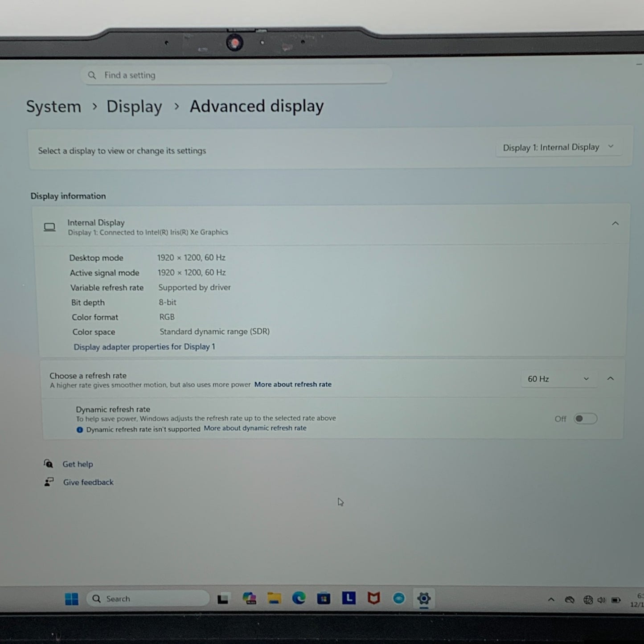Go back to Display settings via breadcrumb
This screenshot has height=644, width=644.
(x=134, y=107)
